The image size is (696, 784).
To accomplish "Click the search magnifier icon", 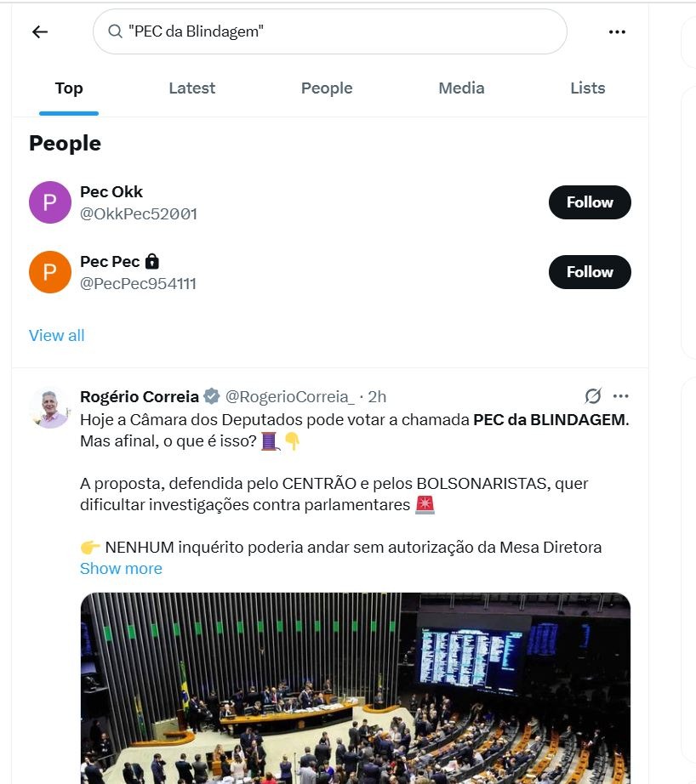I will click(115, 32).
